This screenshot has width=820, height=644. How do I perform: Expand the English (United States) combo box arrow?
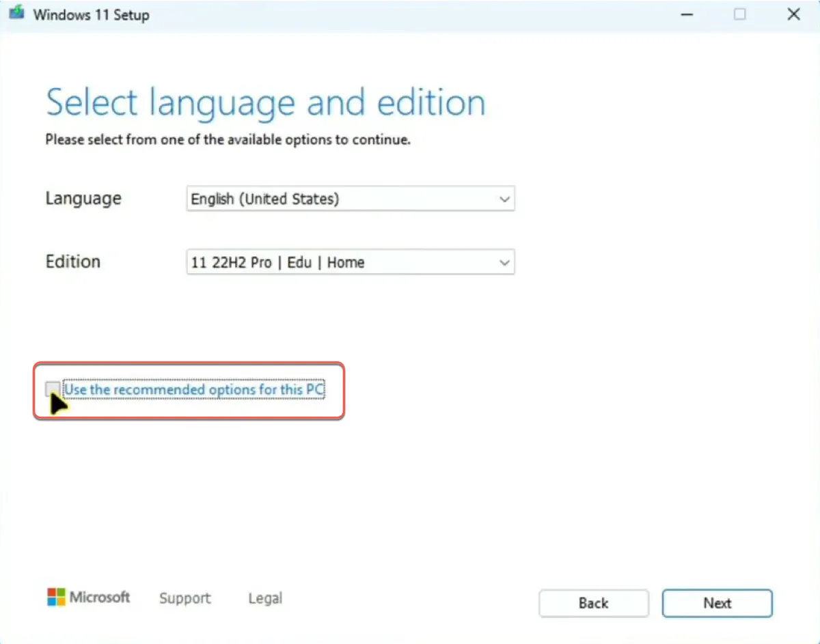pos(504,199)
